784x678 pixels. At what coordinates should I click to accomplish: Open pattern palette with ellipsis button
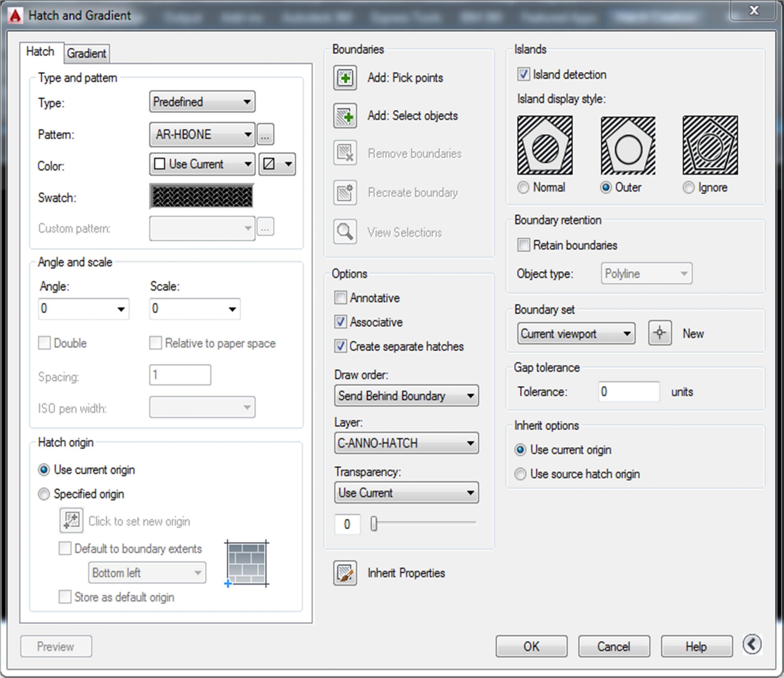pos(265,134)
